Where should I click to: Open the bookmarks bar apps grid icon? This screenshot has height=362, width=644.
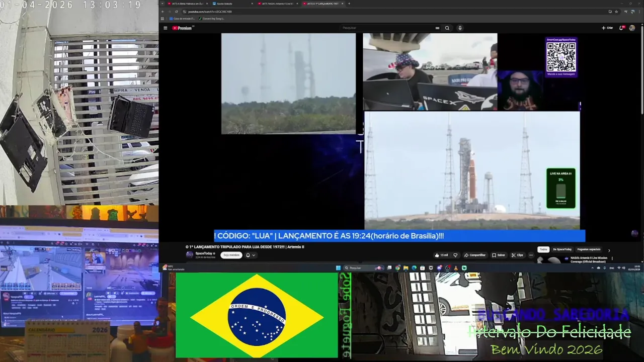(163, 19)
